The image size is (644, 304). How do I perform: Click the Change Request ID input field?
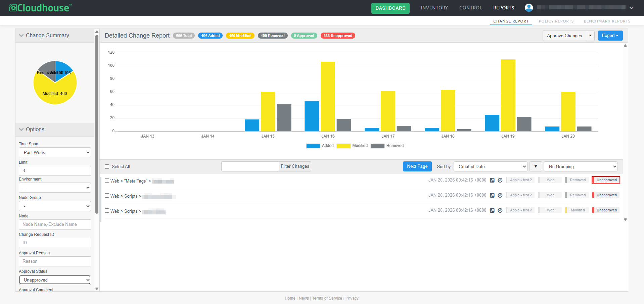pyautogui.click(x=55, y=243)
